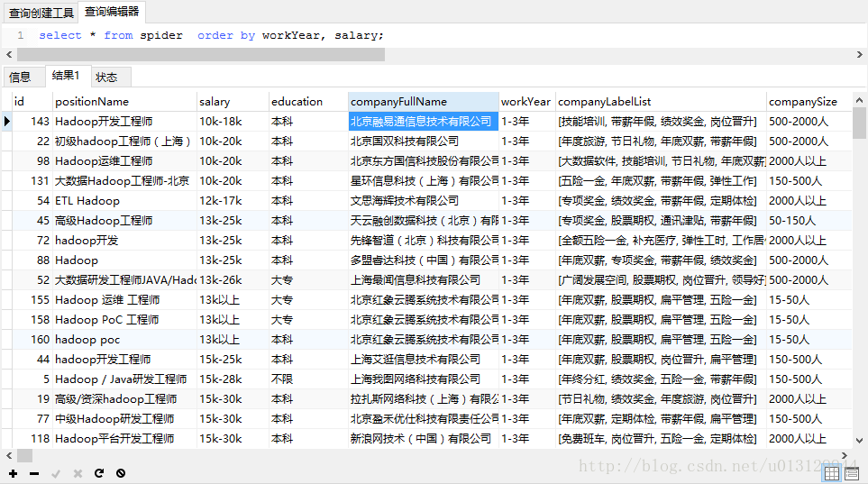
Task: Select cell [免费班车, 岗位晋升, 五险一金, 定期体检]
Action: tap(661, 439)
